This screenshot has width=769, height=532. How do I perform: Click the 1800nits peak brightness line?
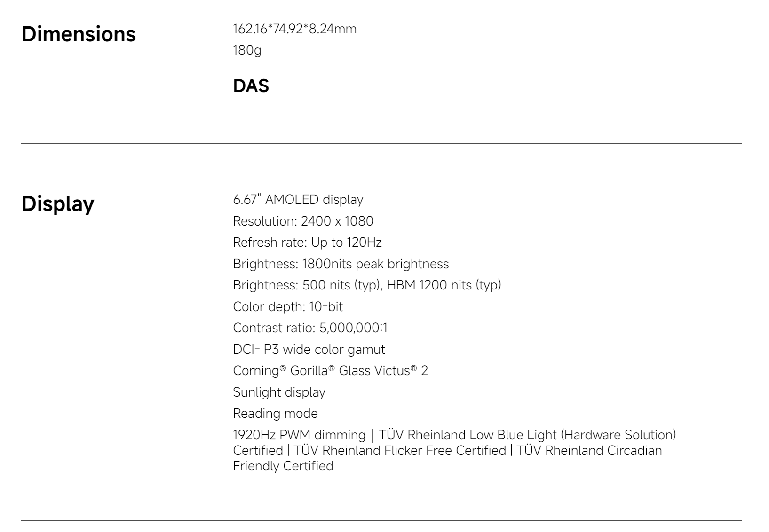[341, 264]
